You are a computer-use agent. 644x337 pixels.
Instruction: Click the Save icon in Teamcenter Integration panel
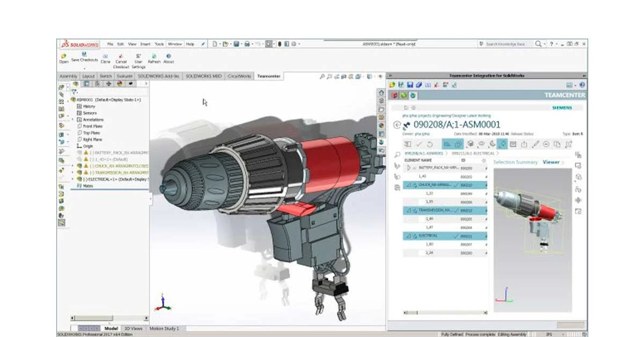click(409, 84)
